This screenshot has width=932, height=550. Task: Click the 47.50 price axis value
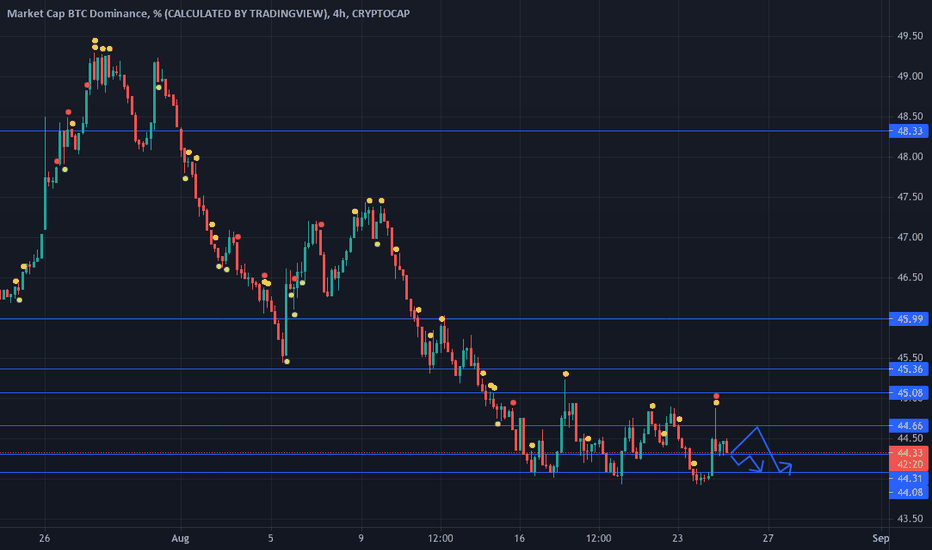[x=910, y=197]
